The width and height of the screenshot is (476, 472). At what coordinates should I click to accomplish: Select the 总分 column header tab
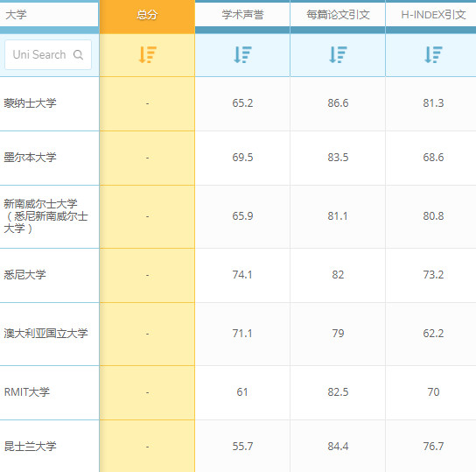tap(147, 15)
